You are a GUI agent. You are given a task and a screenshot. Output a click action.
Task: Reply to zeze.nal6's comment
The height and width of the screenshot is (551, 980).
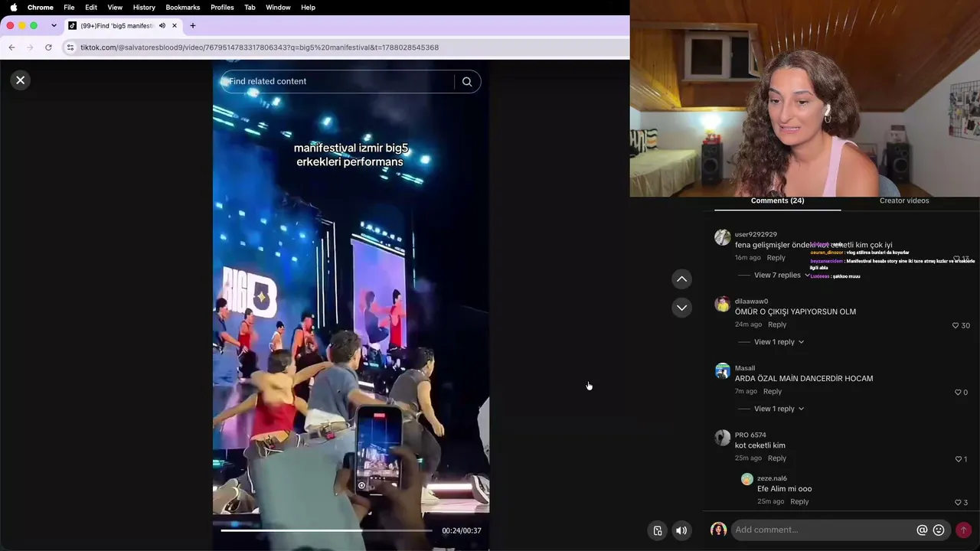pos(799,501)
